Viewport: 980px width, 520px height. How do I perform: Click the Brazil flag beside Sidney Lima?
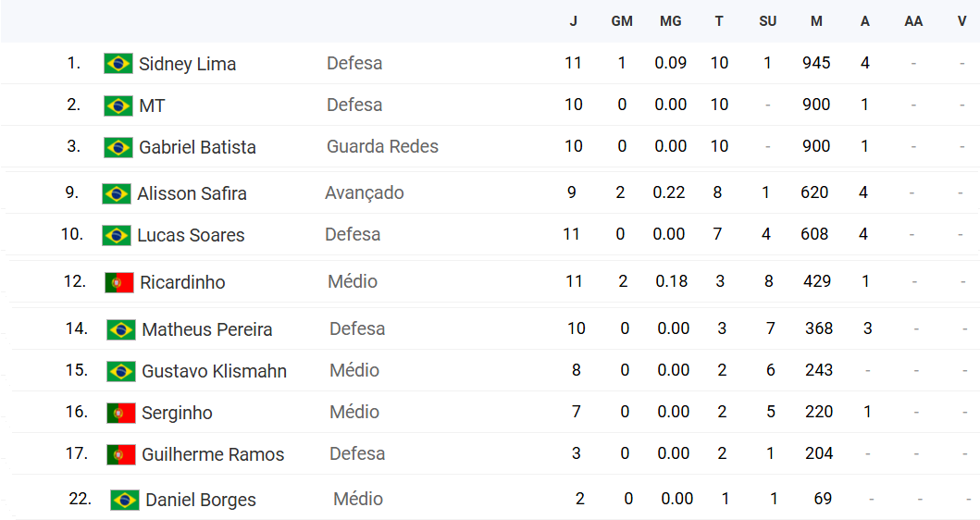pos(118,64)
